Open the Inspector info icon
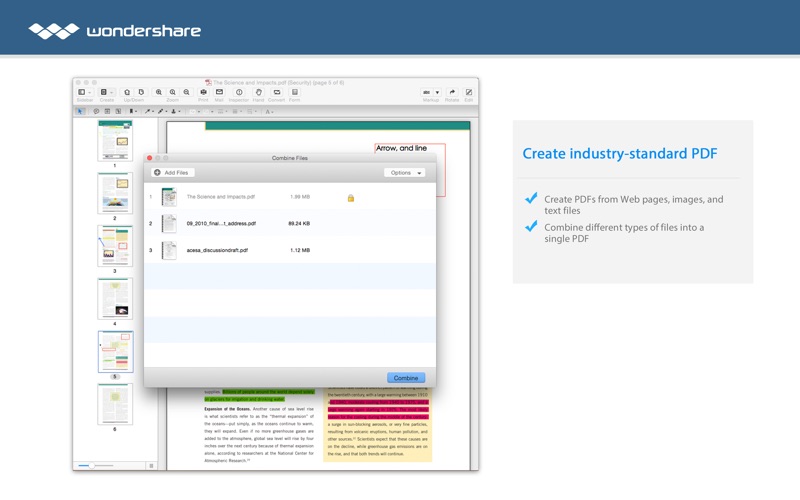Viewport: 800px width, 500px height. (239, 92)
